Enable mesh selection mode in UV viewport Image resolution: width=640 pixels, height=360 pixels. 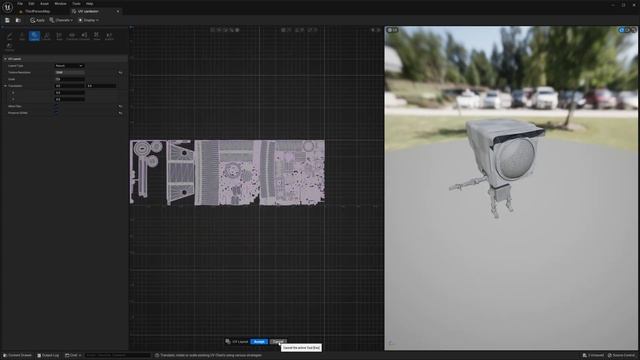(237, 30)
